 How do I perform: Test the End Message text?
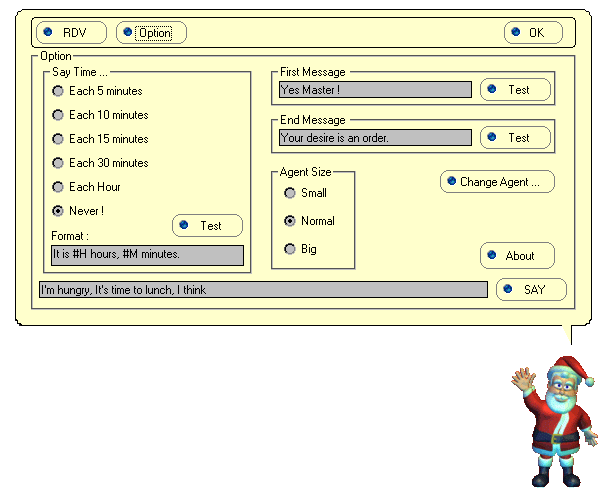516,137
